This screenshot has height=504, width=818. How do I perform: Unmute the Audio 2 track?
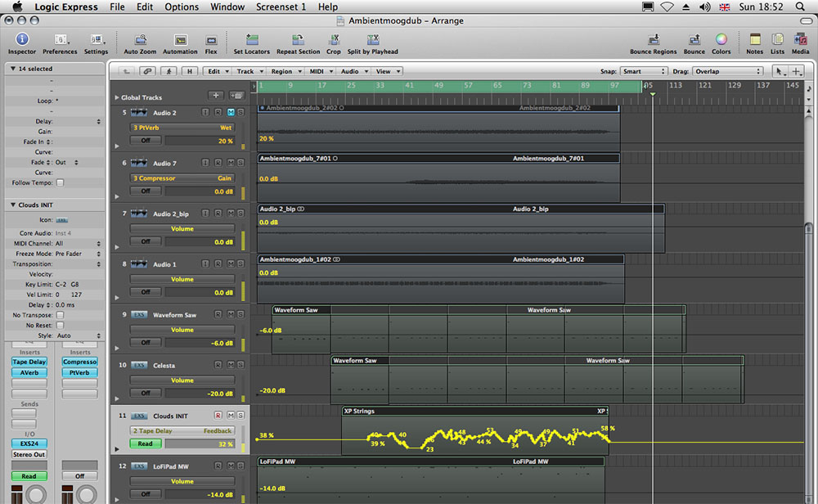pyautogui.click(x=231, y=112)
